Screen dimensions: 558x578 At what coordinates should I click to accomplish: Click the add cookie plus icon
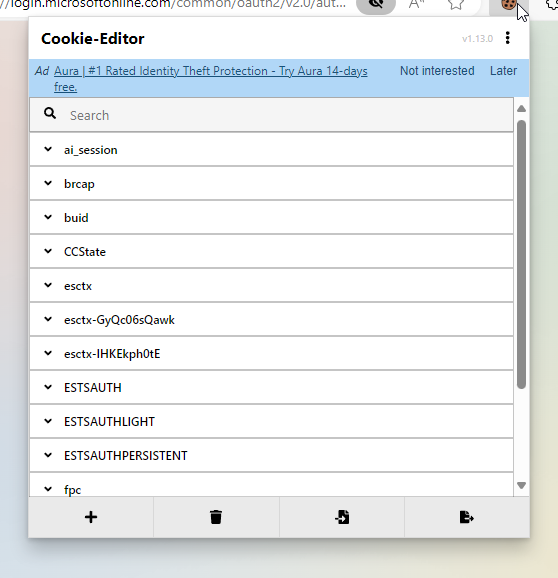tap(91, 517)
